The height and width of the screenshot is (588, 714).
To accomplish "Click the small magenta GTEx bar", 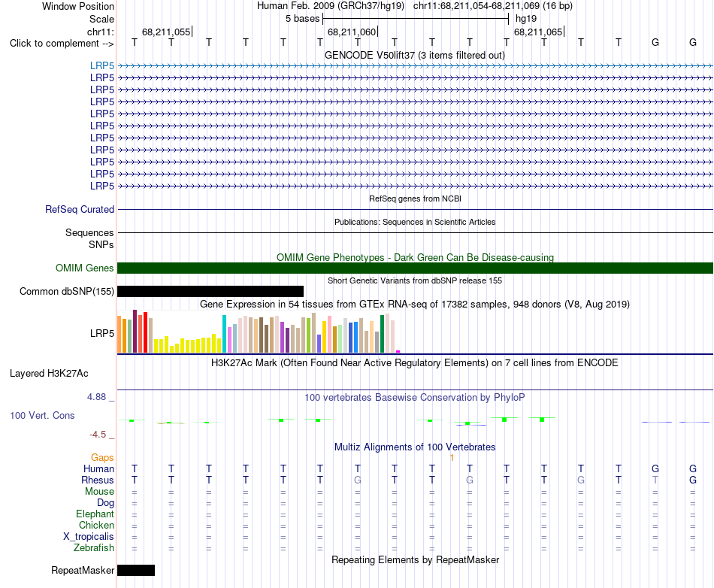I will click(x=398, y=352).
